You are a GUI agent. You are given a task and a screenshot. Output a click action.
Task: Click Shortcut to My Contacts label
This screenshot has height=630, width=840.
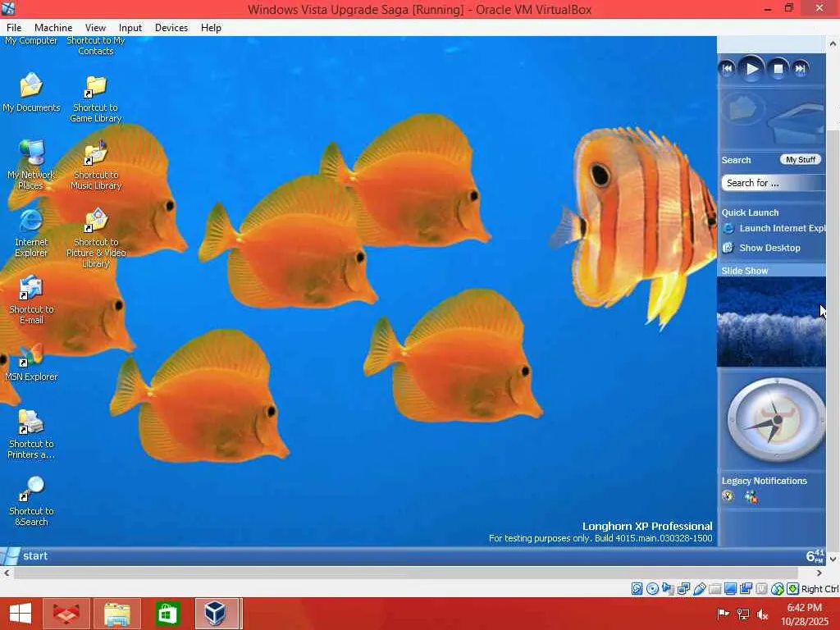pos(96,46)
